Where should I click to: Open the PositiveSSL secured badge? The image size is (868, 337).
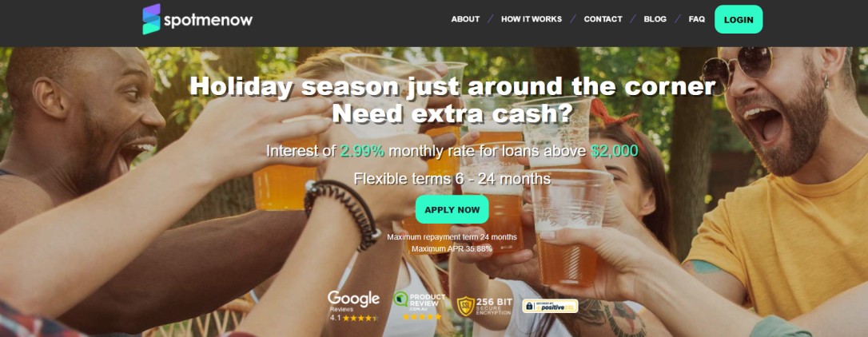(x=550, y=306)
